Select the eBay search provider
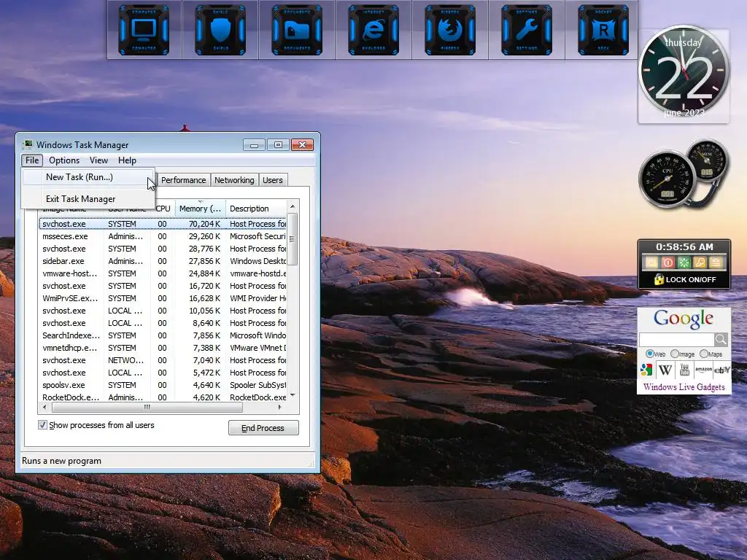The image size is (747, 560). [x=722, y=370]
